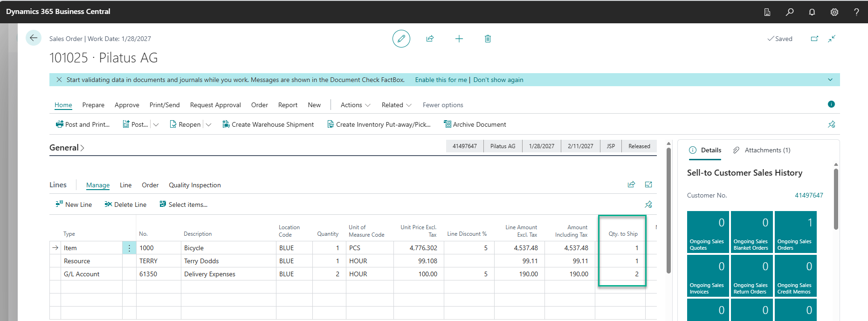Share lines with the Lines share icon
Image resolution: width=868 pixels, height=321 pixels.
(631, 184)
